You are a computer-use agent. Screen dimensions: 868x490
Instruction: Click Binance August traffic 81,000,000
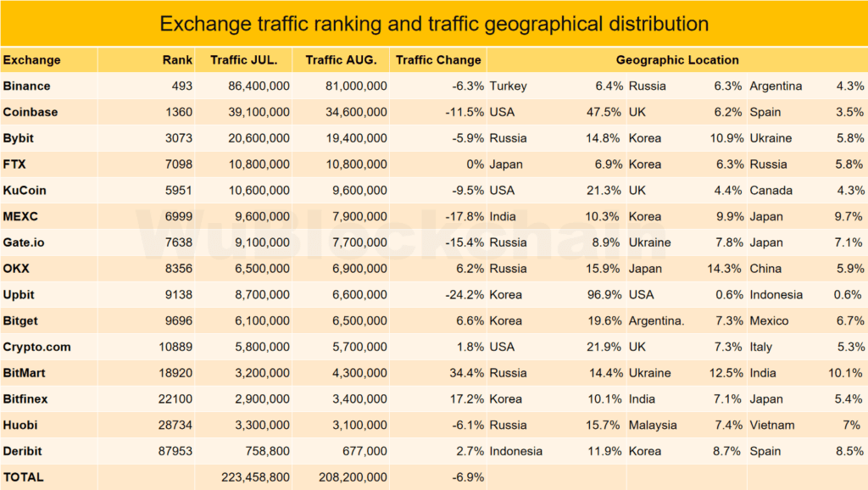point(357,86)
